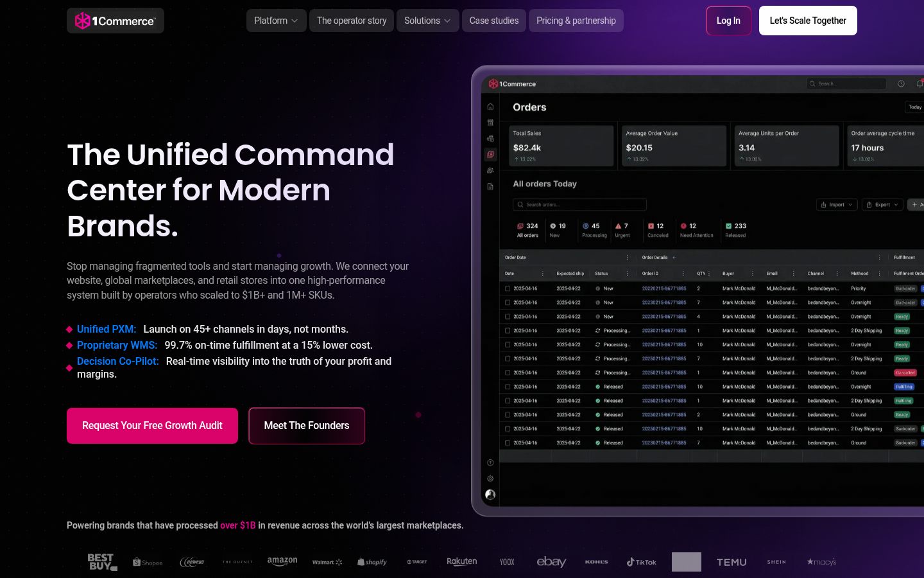The image size is (924, 578).
Task: Click the Log In button
Action: (728, 21)
